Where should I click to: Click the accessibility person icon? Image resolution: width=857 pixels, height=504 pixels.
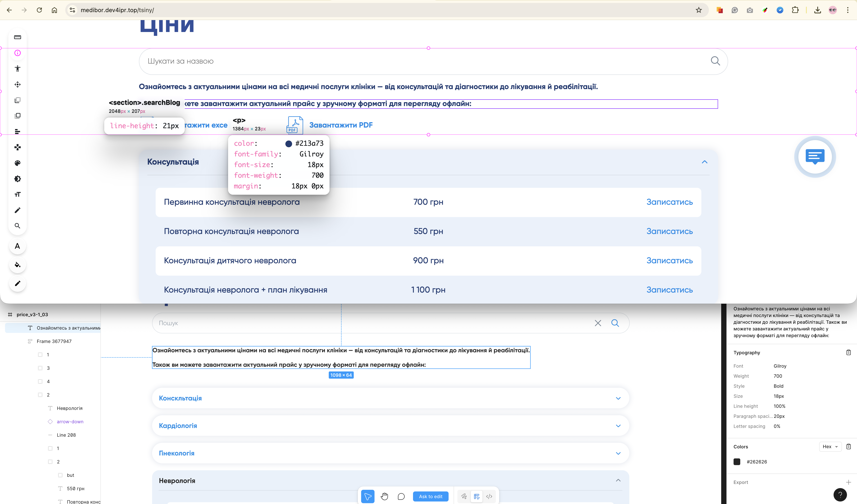tap(17, 69)
